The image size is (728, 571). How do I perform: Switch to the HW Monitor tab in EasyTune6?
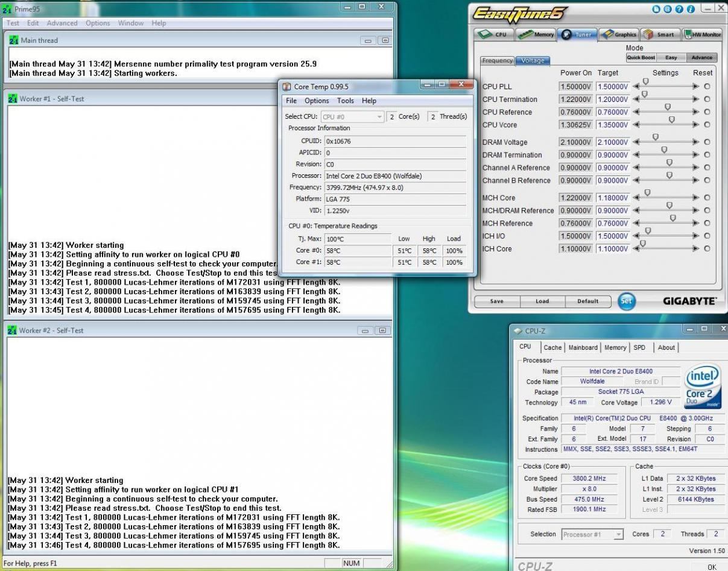(702, 34)
